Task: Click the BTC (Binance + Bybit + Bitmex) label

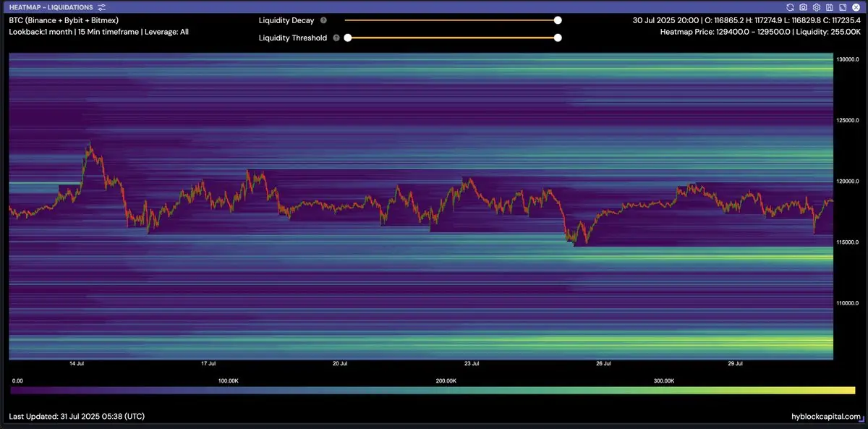Action: pyautogui.click(x=64, y=21)
